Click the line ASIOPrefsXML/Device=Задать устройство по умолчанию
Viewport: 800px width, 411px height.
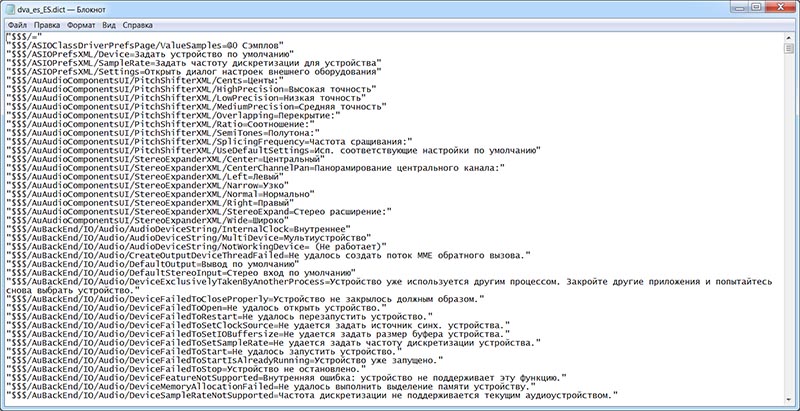click(x=150, y=54)
